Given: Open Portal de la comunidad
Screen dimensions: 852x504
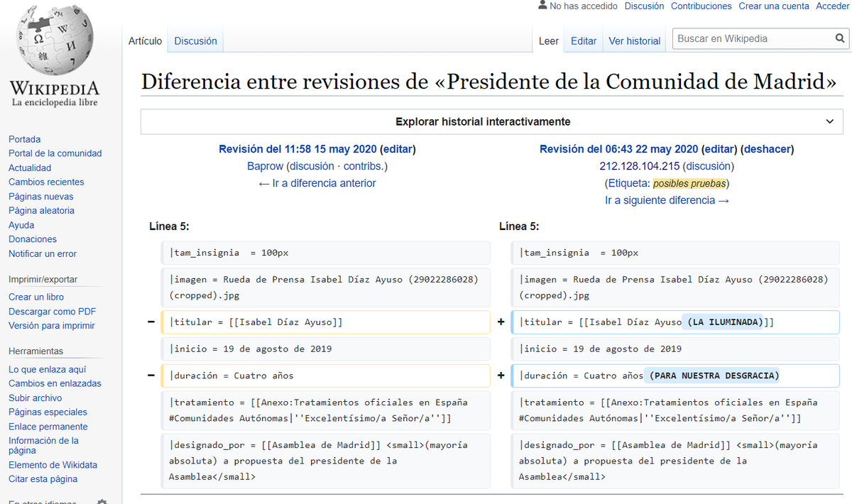Looking at the screenshot, I should pyautogui.click(x=55, y=153).
